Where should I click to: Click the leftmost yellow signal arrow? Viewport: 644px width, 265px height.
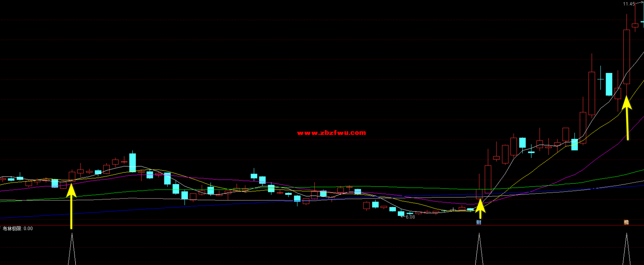click(x=71, y=206)
